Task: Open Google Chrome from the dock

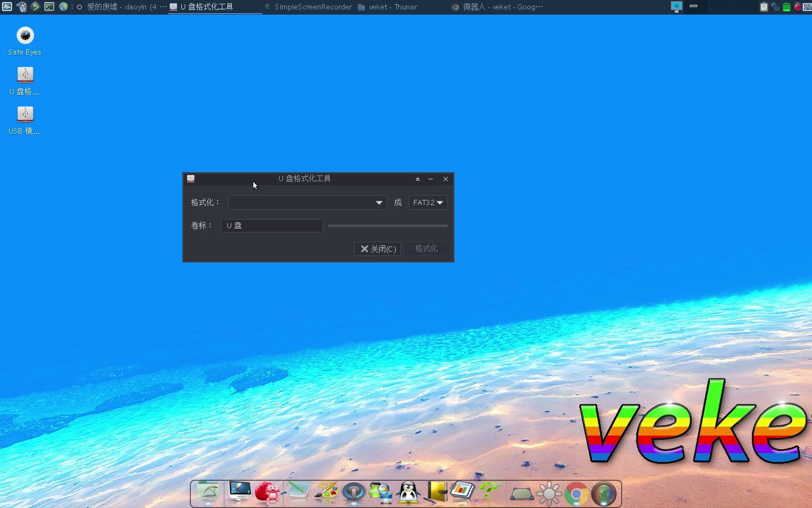Action: coord(576,493)
